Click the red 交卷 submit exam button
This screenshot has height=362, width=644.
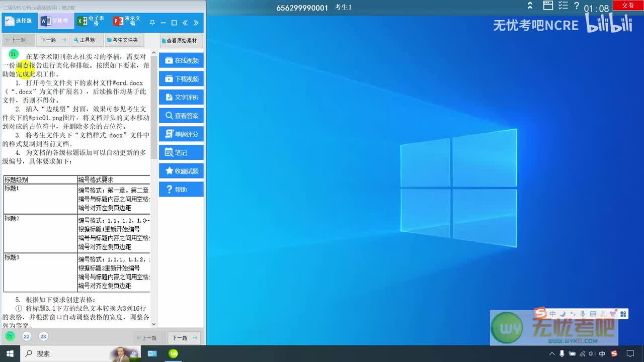(x=628, y=5)
